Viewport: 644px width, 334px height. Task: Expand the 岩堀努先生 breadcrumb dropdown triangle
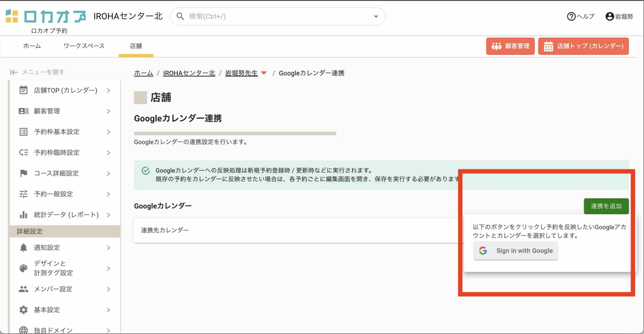[264, 73]
